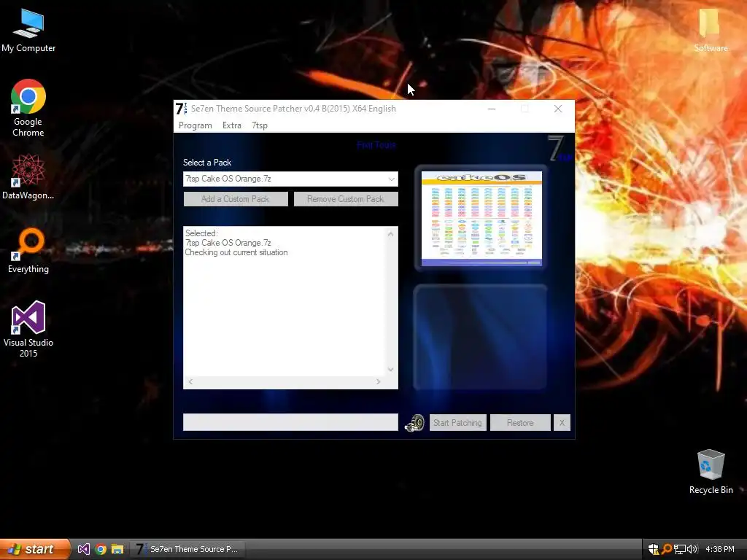Click the Start Patching button
The height and width of the screenshot is (560, 747).
(x=458, y=422)
